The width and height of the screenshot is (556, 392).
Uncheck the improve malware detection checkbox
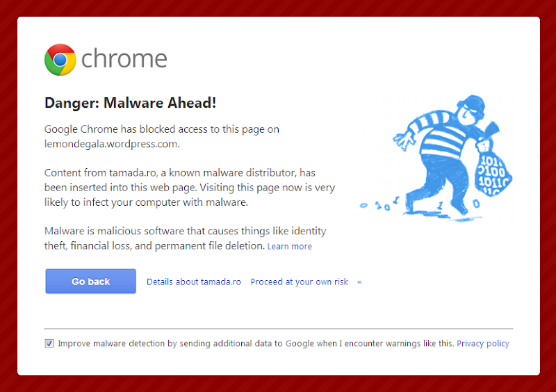[x=49, y=343]
